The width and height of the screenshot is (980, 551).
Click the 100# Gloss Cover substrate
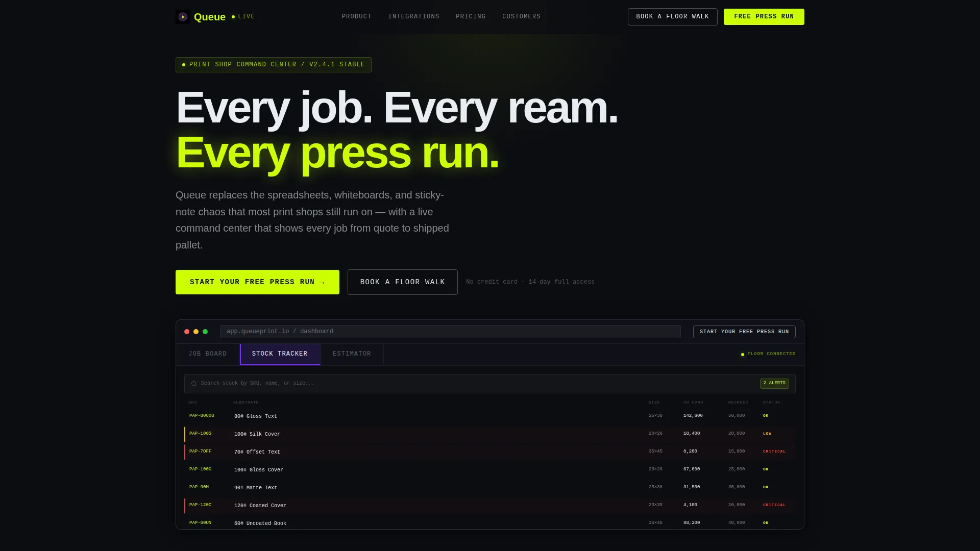259,470
